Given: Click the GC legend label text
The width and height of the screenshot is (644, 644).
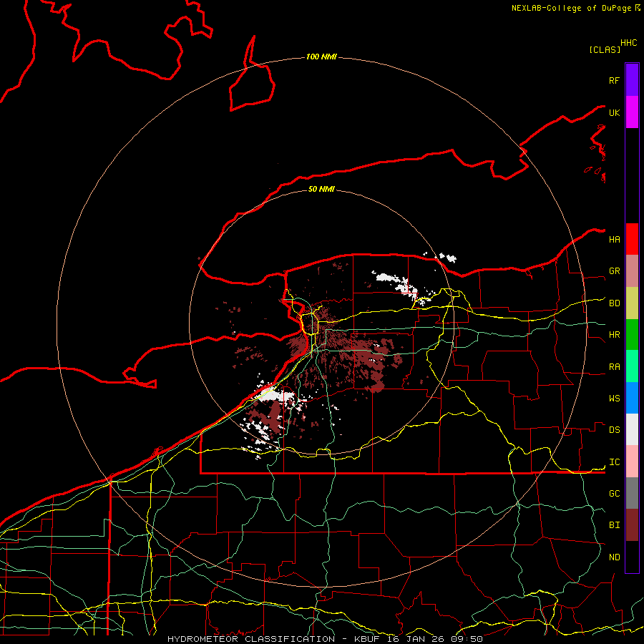Looking at the screenshot, I should tap(615, 493).
